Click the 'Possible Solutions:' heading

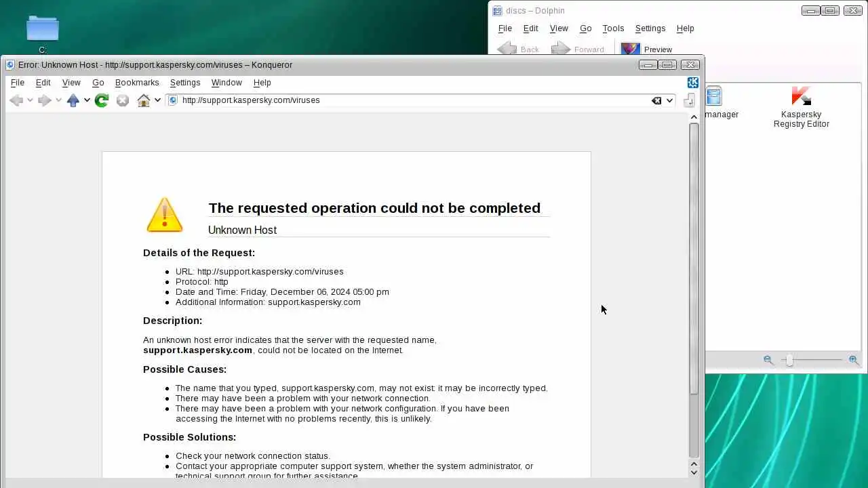pos(190,437)
